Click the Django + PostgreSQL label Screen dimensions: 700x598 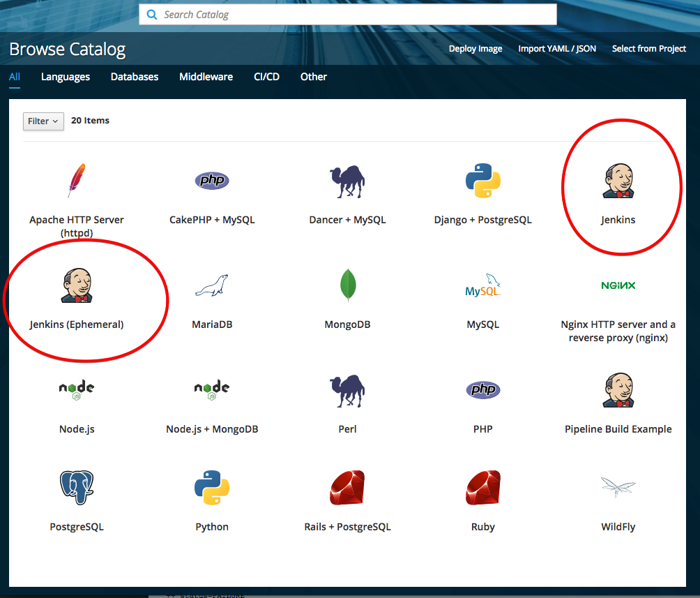pos(483,220)
